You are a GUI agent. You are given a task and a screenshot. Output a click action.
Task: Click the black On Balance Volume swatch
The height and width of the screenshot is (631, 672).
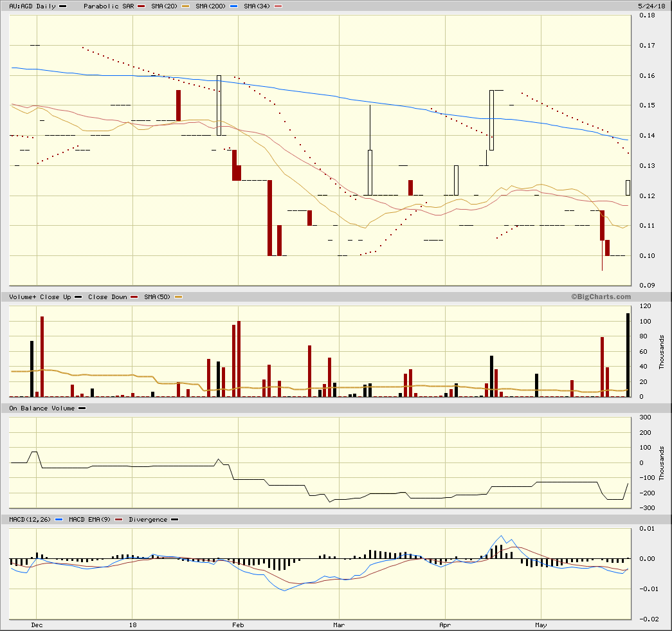(x=82, y=408)
